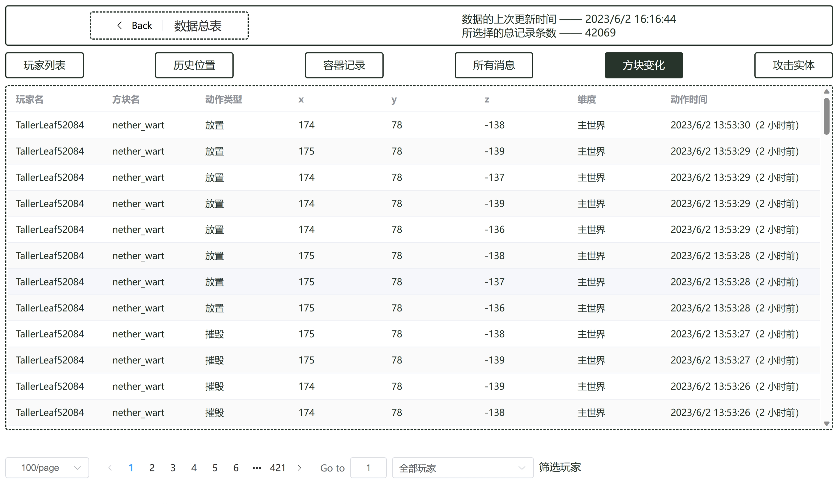Click the vertical scrollbar thumb

coord(826,116)
